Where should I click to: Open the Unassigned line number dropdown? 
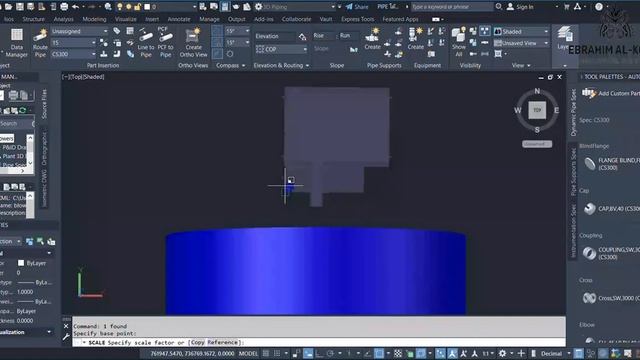pyautogui.click(x=80, y=31)
